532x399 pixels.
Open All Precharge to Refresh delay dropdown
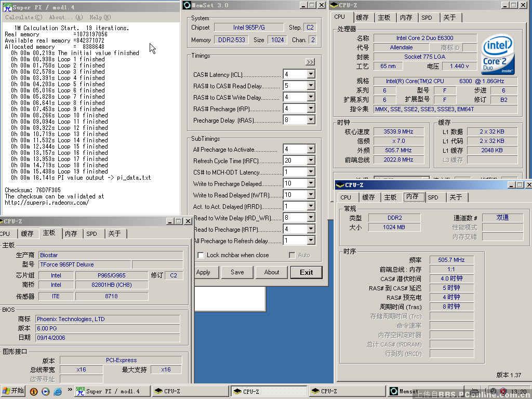click(311, 240)
